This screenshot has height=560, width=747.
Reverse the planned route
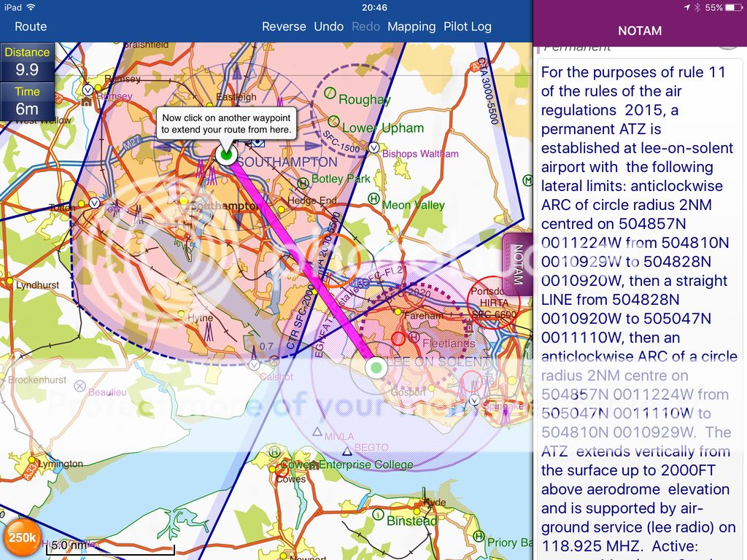click(284, 26)
